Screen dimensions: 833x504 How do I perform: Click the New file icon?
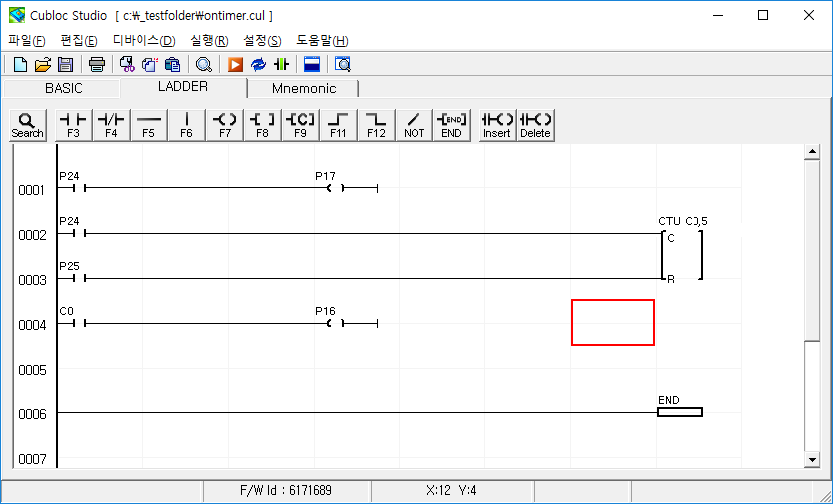pyautogui.click(x=20, y=65)
